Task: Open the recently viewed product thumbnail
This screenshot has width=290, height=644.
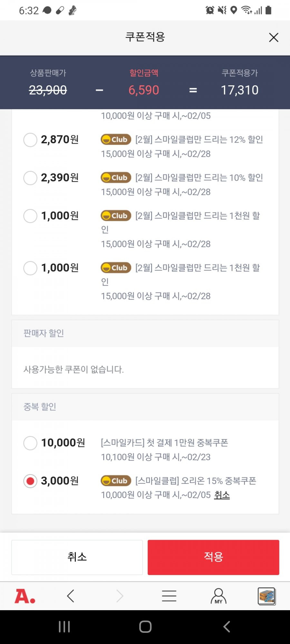Action: [267, 596]
